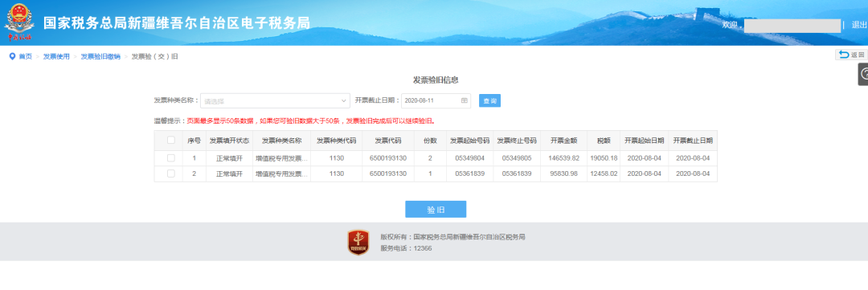Click 正常填开 status in row 2
The image size is (868, 290).
coord(229,174)
